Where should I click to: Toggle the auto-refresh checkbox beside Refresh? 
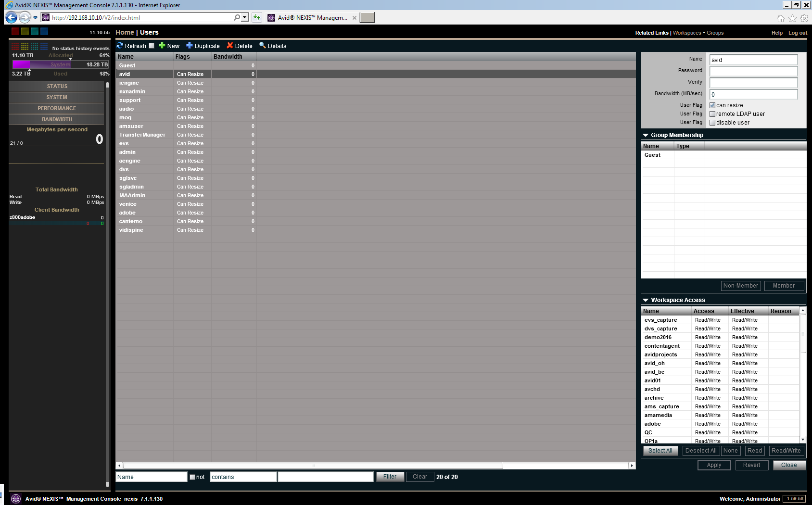(x=152, y=46)
